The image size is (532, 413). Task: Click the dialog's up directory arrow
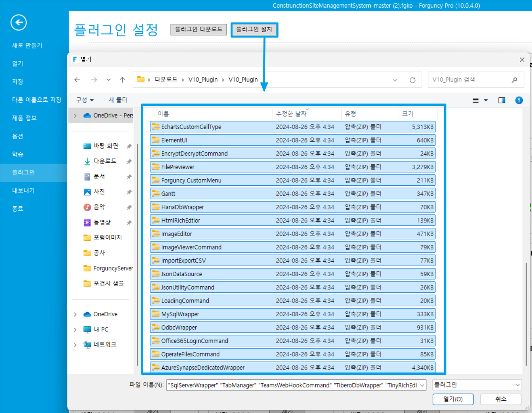(x=122, y=79)
